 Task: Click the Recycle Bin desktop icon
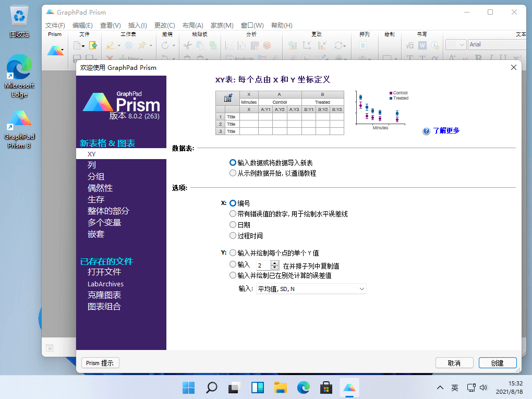coord(19,22)
